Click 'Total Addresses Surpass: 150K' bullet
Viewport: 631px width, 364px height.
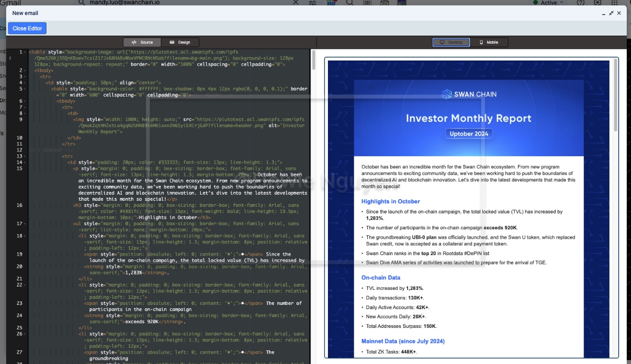click(402, 326)
